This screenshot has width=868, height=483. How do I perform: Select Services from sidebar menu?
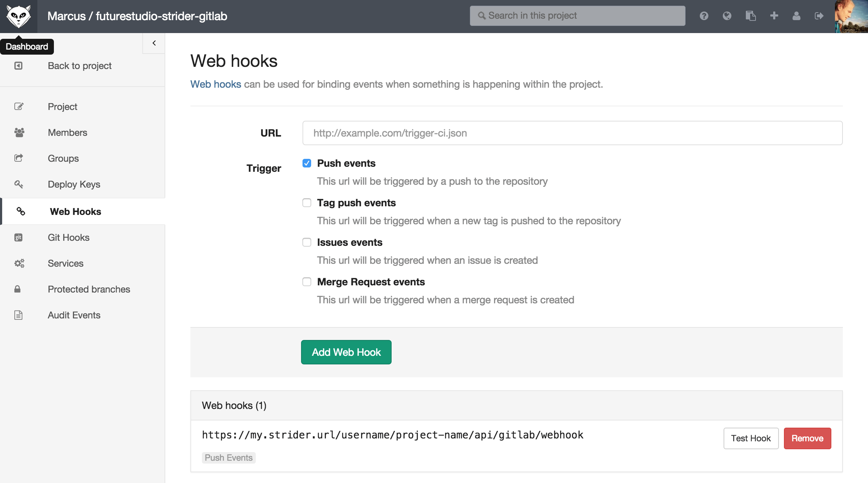tap(65, 263)
